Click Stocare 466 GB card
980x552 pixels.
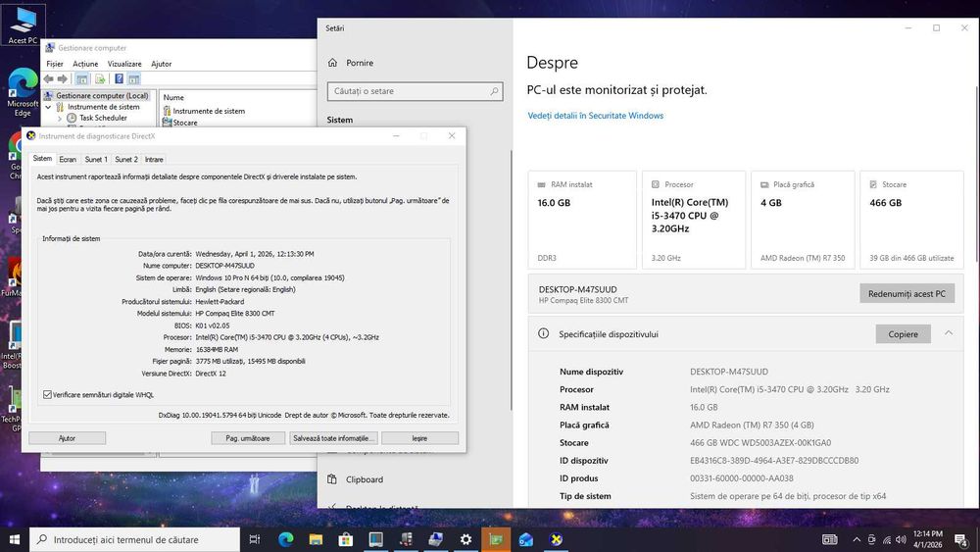[x=911, y=220]
